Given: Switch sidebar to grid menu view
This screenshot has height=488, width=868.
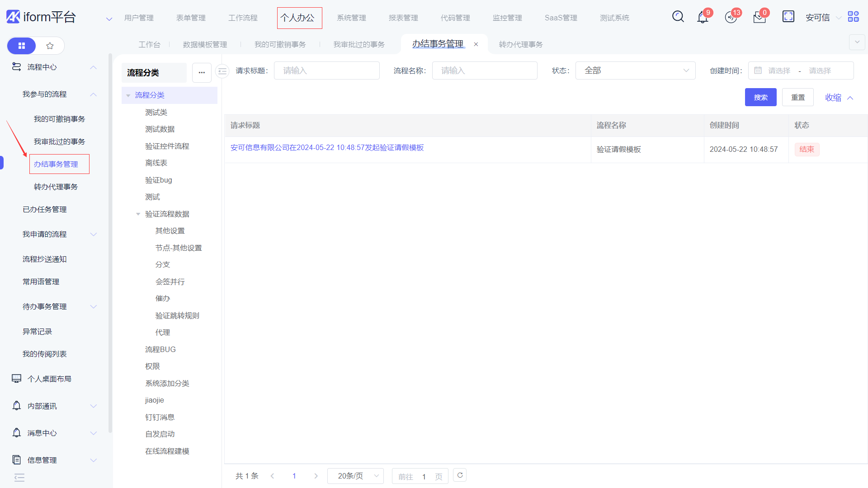Looking at the screenshot, I should click(x=22, y=46).
